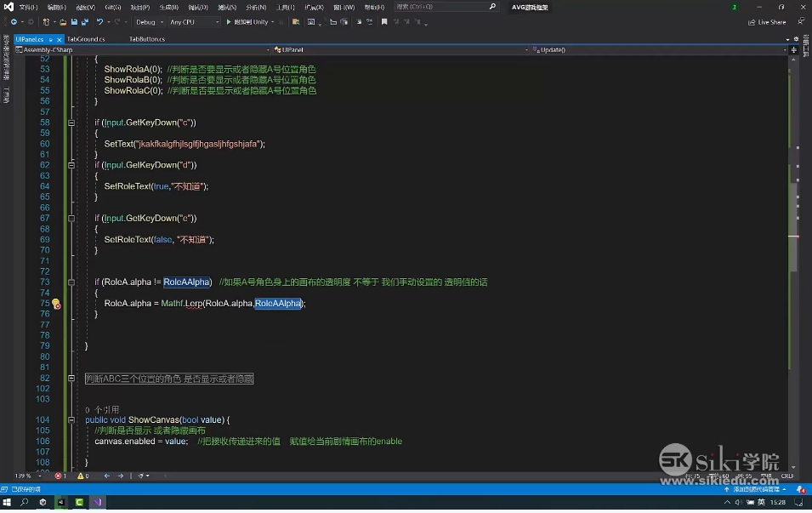This screenshot has height=513, width=812.
Task: Open the toolbox side tab on the left edge
Action: [6, 94]
